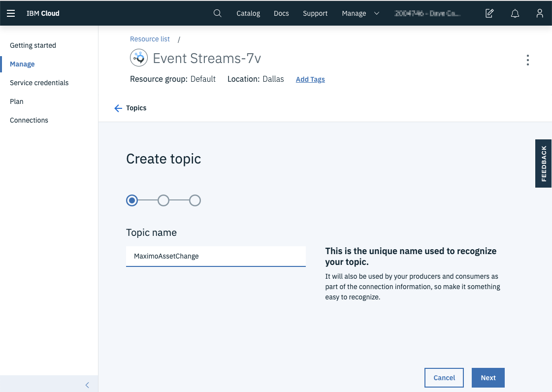Select Manage in the sidebar
Screen dimensions: 552x392
coord(22,64)
